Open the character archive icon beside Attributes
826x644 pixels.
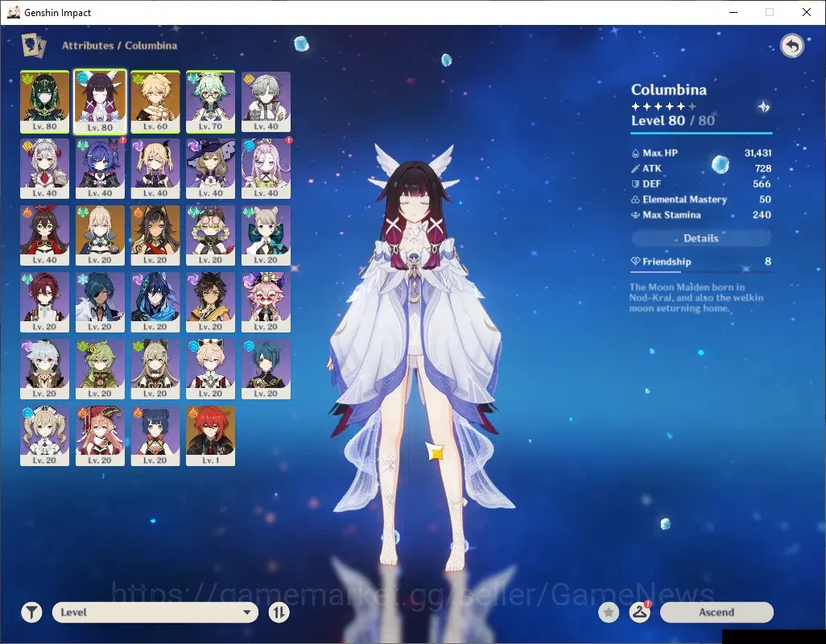click(33, 45)
